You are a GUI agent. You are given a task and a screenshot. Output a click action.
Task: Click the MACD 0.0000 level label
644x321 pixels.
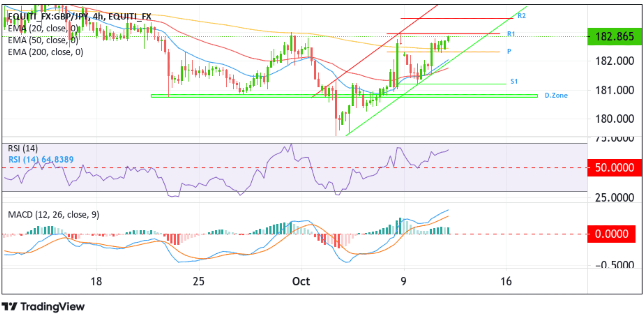(x=611, y=234)
